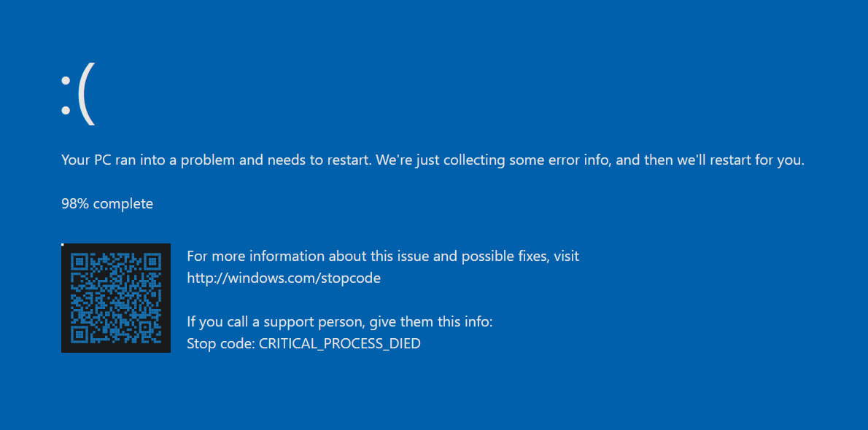
Task: Click the QR code's top-left finder square
Action: [79, 261]
